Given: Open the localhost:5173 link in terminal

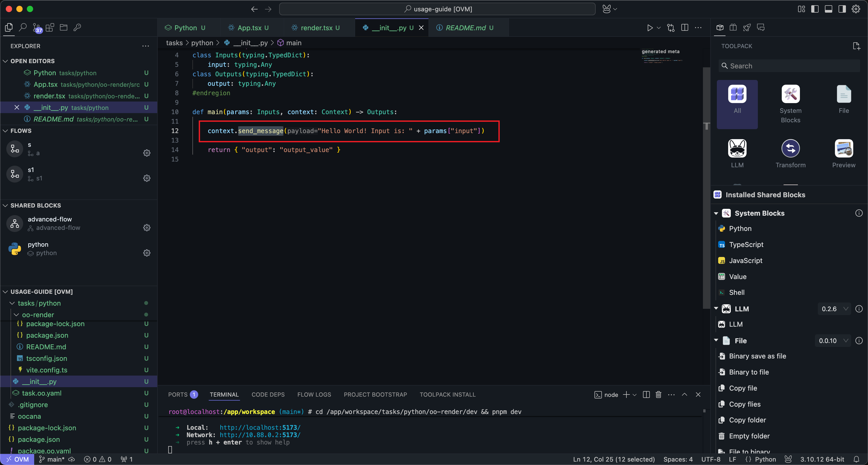Looking at the screenshot, I should 260,428.
